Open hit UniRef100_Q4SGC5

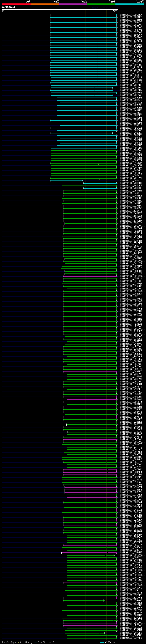pos(131,588)
